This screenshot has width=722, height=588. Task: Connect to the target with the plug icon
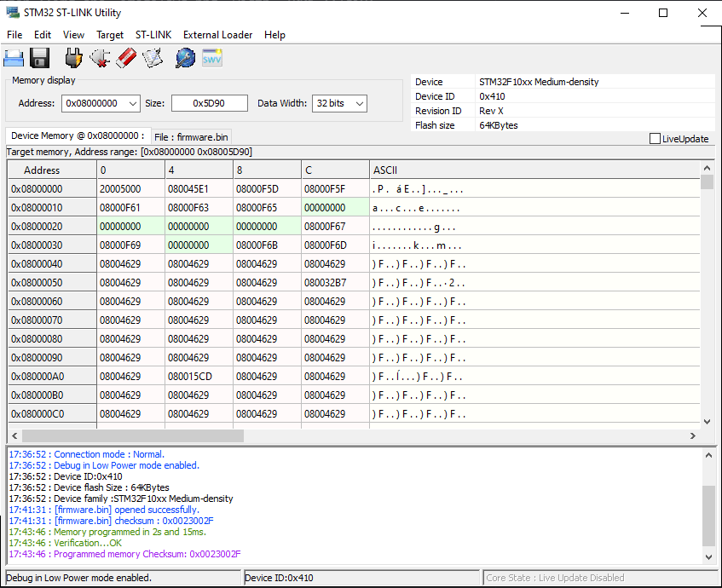[x=73, y=59]
